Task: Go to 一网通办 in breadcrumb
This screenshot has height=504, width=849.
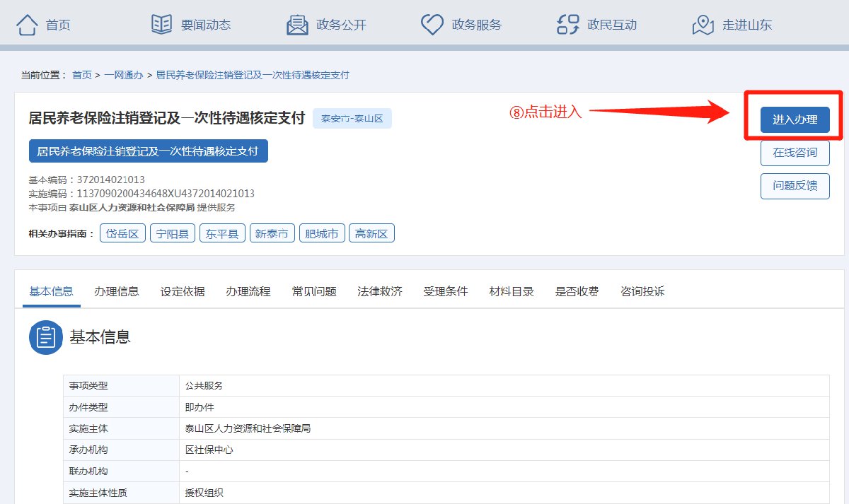Action: tap(124, 75)
